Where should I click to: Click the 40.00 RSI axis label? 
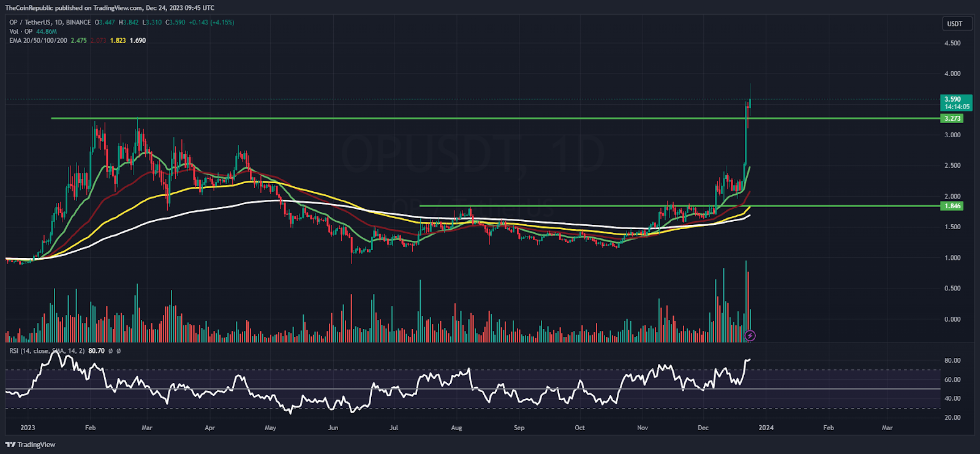952,398
